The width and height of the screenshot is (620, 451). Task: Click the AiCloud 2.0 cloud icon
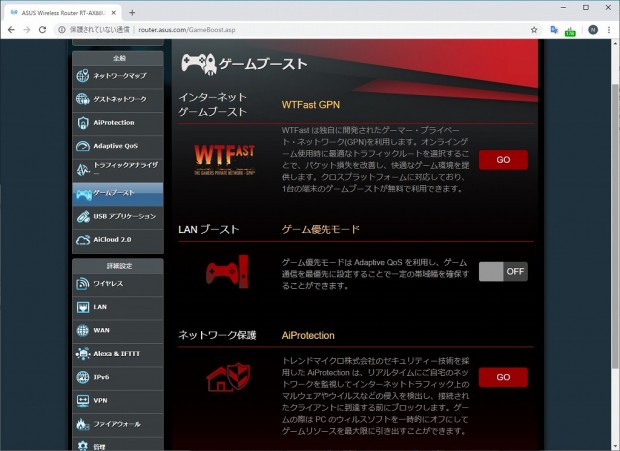pos(83,240)
